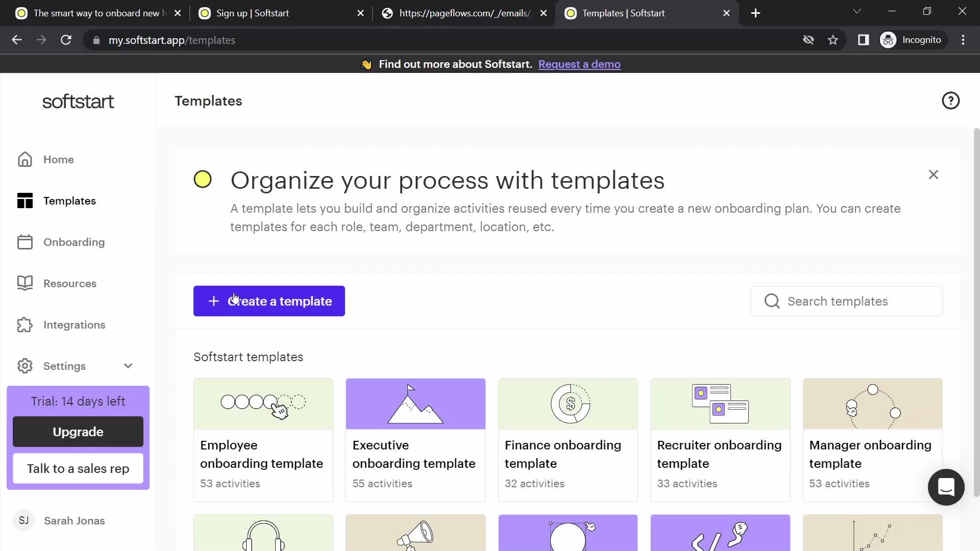The height and width of the screenshot is (551, 980).
Task: Click the Integrations sidebar label
Action: click(x=75, y=325)
